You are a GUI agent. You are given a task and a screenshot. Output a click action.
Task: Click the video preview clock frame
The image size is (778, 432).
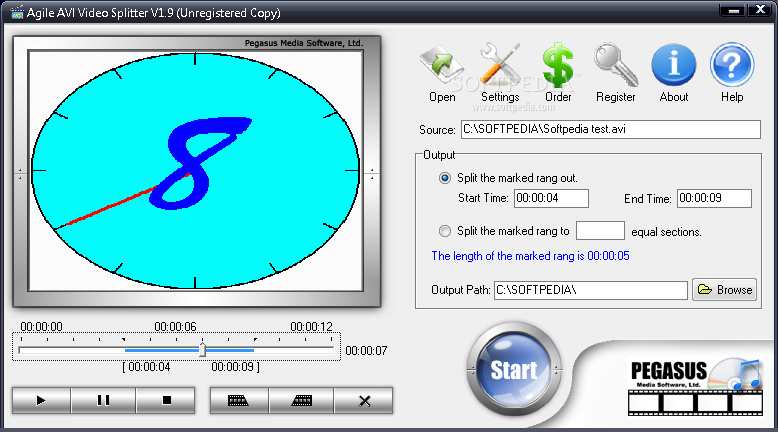pyautogui.click(x=196, y=171)
